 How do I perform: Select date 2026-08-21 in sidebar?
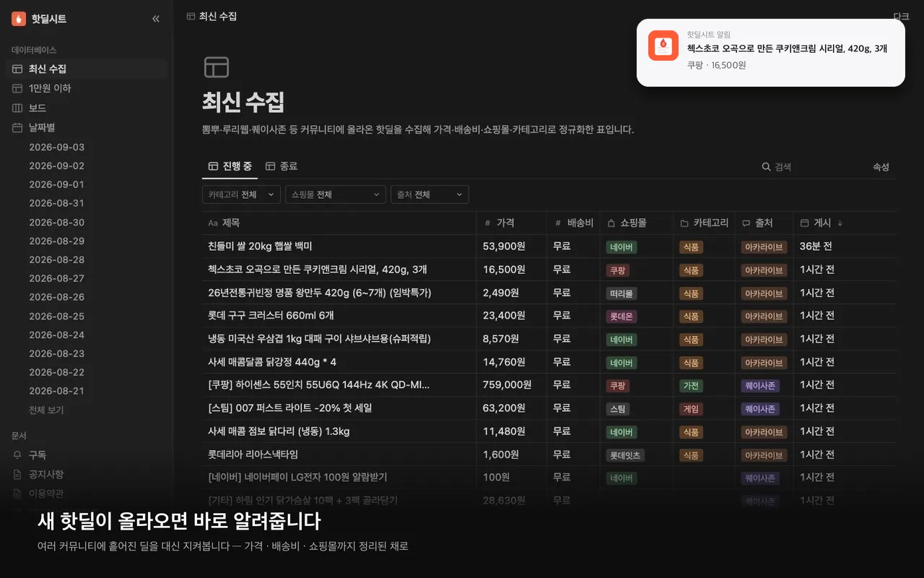(56, 391)
